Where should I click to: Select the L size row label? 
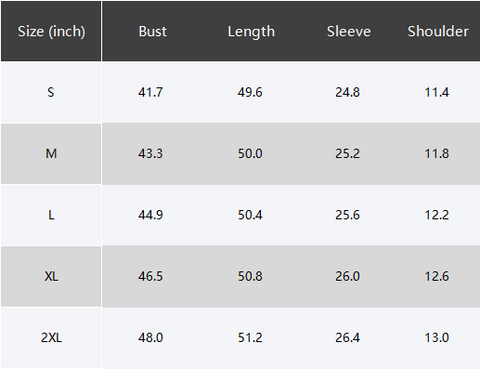tap(51, 215)
